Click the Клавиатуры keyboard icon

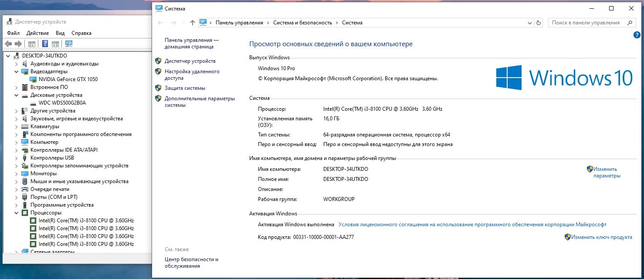pyautogui.click(x=25, y=126)
